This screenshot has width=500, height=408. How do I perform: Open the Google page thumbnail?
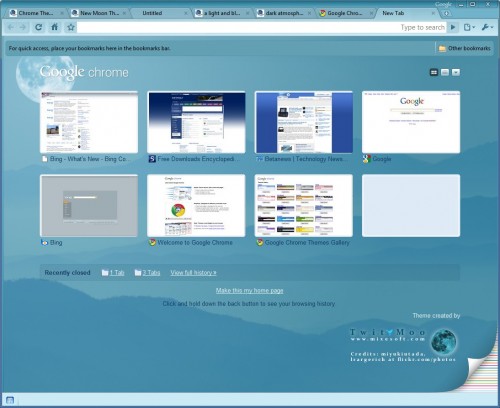(411, 122)
